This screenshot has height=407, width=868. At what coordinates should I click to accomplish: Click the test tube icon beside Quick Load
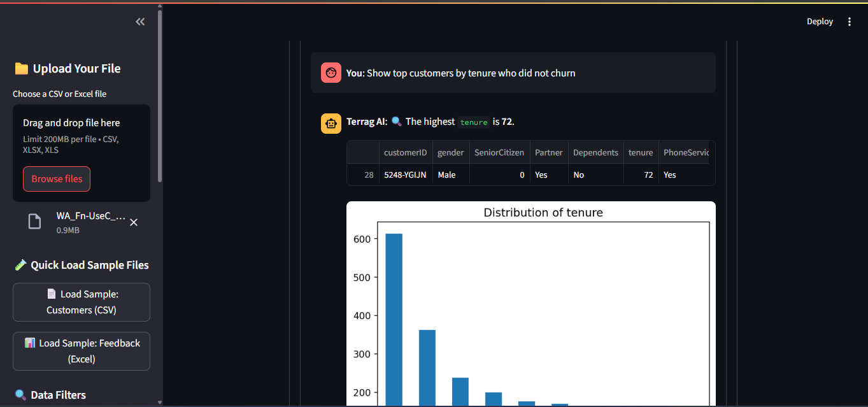click(x=20, y=265)
